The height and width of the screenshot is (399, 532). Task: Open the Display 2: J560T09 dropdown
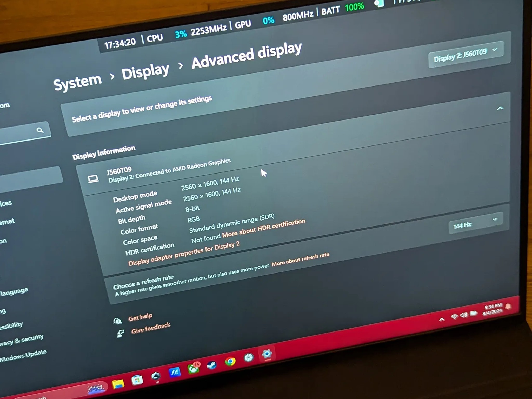465,54
